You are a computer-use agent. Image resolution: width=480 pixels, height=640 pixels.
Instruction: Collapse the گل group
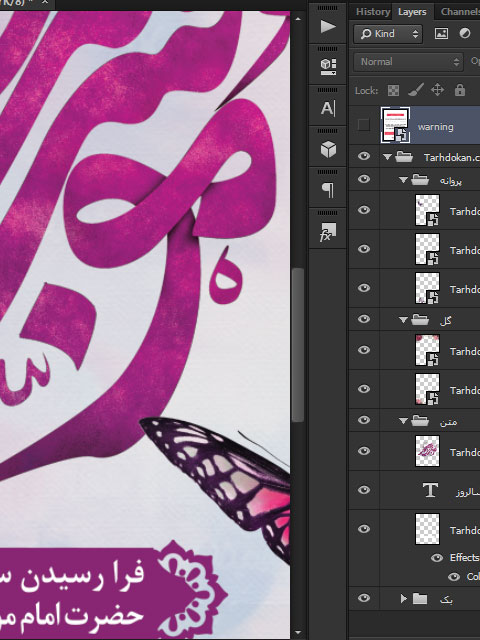pos(403,320)
